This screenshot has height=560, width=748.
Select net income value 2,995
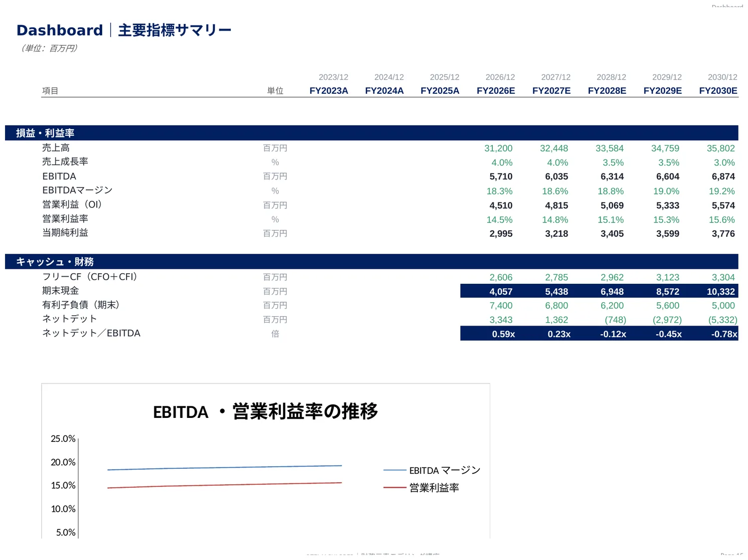click(x=501, y=234)
